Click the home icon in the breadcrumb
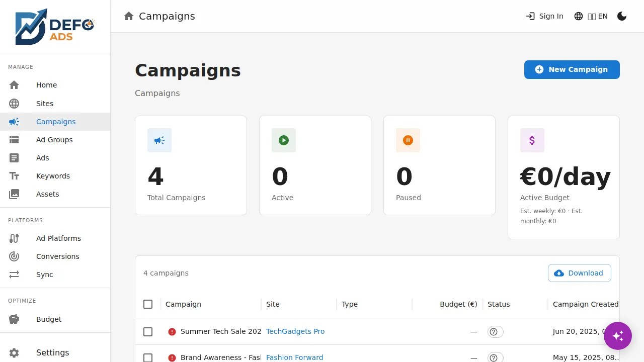 129,16
